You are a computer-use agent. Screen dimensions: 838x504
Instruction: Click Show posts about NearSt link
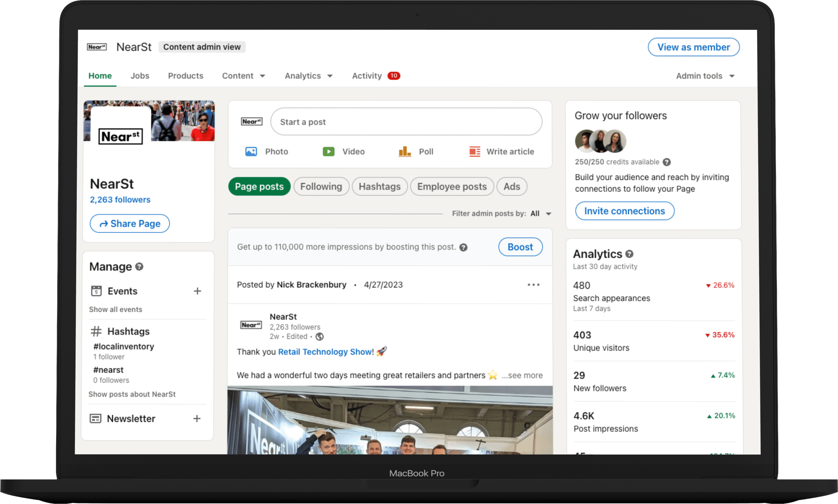click(132, 395)
